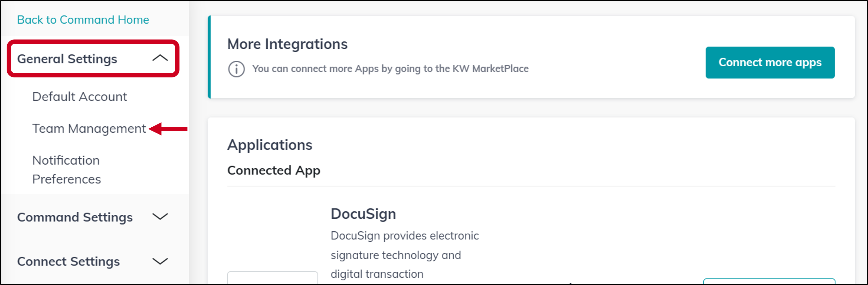Expand Connect Settings with its down chevron
Screen dimensions: 868x285
point(160,261)
